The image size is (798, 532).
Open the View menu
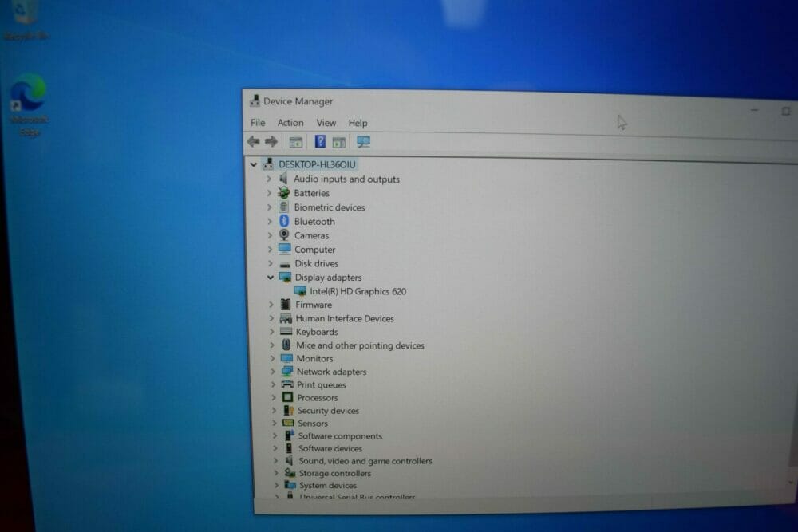[326, 123]
